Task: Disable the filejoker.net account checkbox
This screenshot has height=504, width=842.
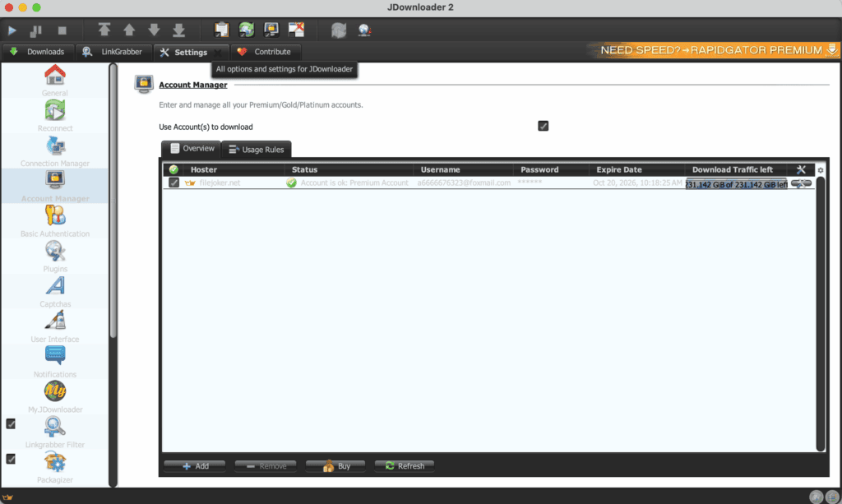Action: [173, 183]
